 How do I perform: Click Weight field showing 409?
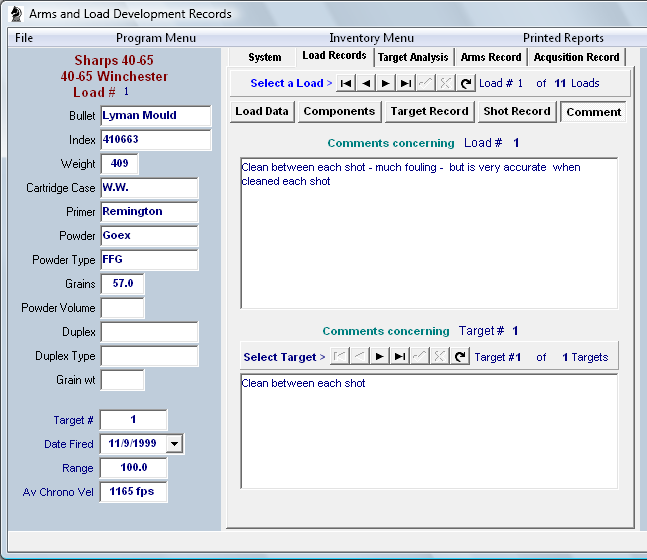[x=120, y=163]
